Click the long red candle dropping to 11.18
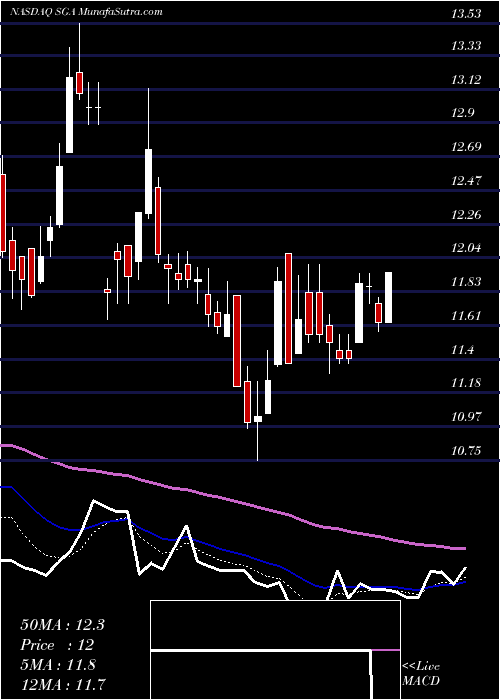This screenshot has width=500, height=700. 237,341
